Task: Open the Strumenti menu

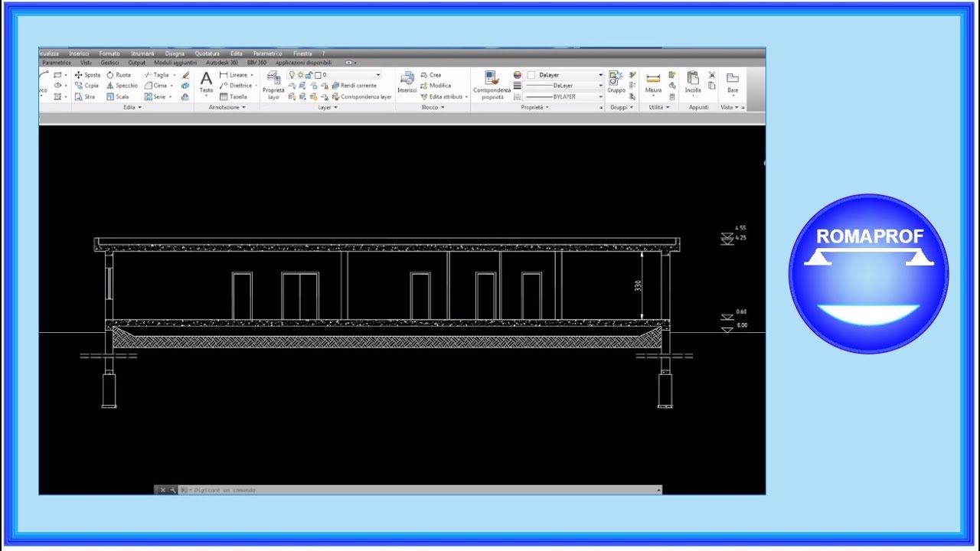Action: pos(142,54)
